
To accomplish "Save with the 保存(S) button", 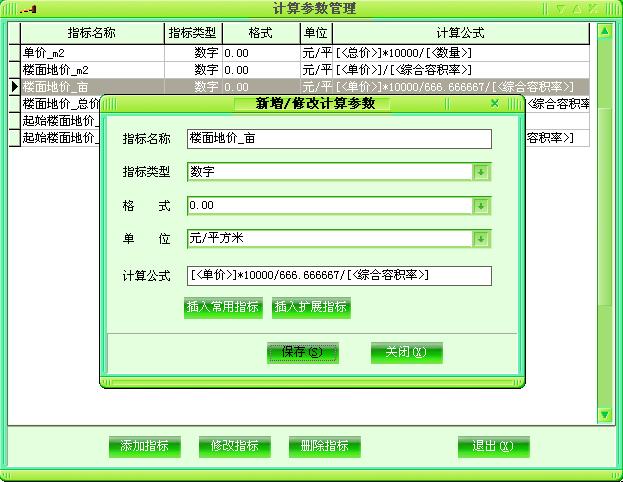I will 303,352.
